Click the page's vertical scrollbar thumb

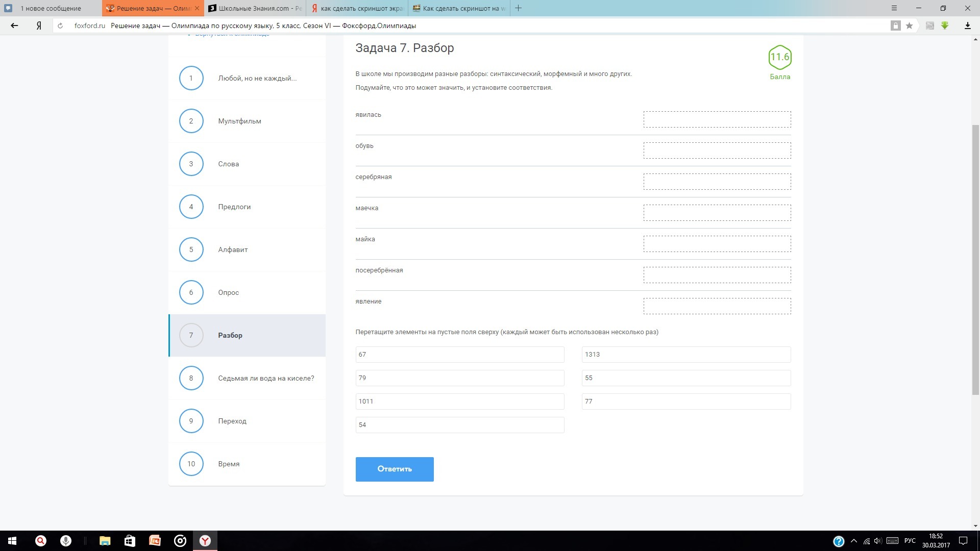(x=975, y=259)
